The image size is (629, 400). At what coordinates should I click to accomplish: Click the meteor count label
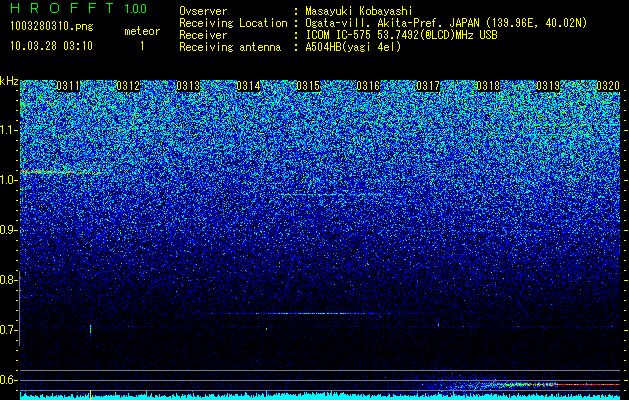tap(142, 31)
